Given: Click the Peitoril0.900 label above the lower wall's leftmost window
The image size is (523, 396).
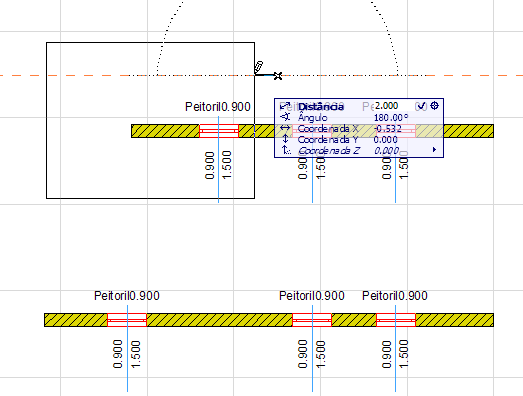Looking at the screenshot, I should click(x=127, y=296).
